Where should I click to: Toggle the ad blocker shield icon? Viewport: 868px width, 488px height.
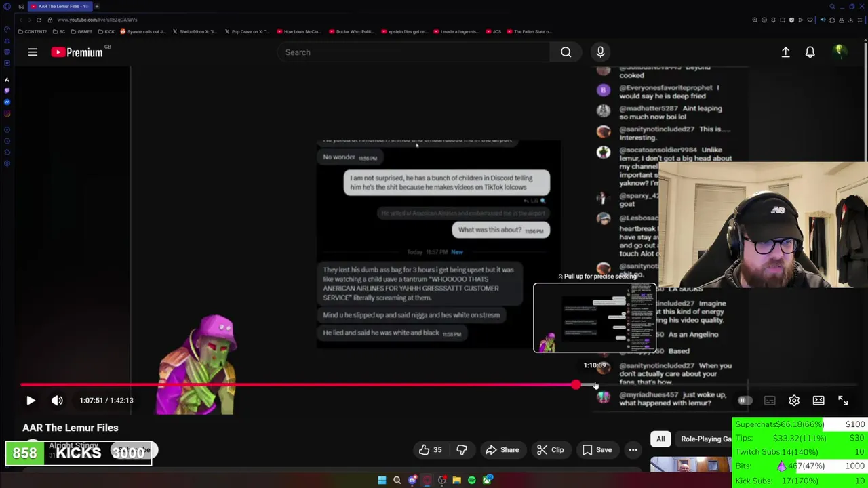pyautogui.click(x=791, y=20)
